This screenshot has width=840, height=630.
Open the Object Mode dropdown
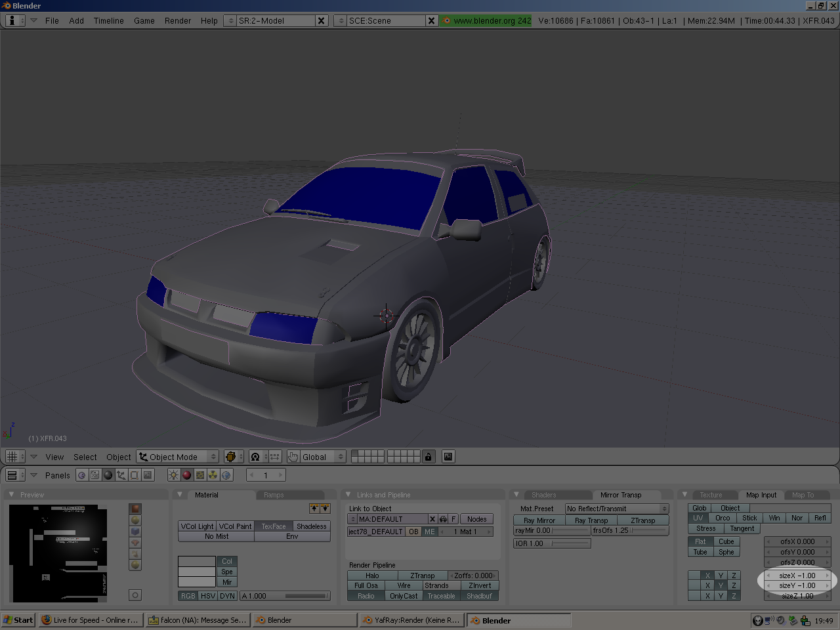pyautogui.click(x=177, y=457)
